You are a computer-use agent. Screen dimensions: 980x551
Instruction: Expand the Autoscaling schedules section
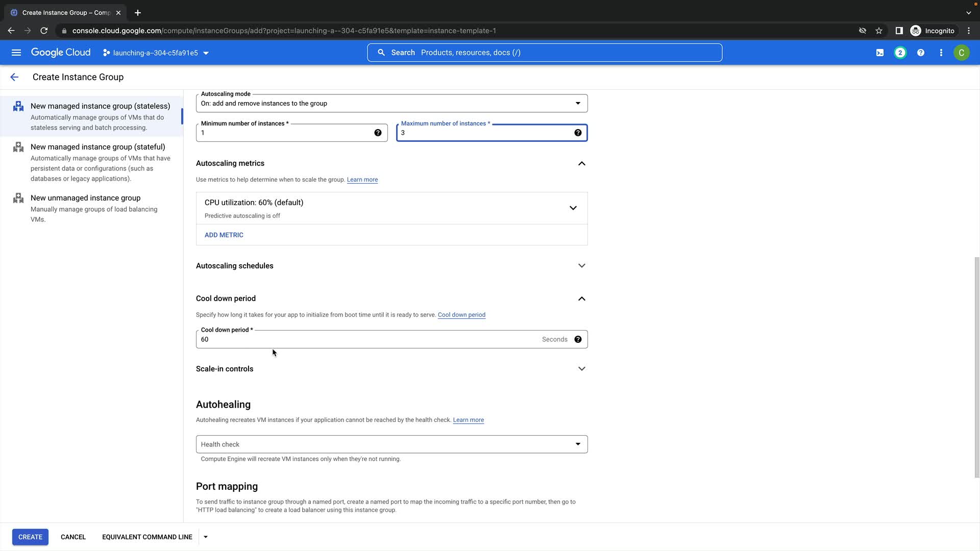(581, 266)
